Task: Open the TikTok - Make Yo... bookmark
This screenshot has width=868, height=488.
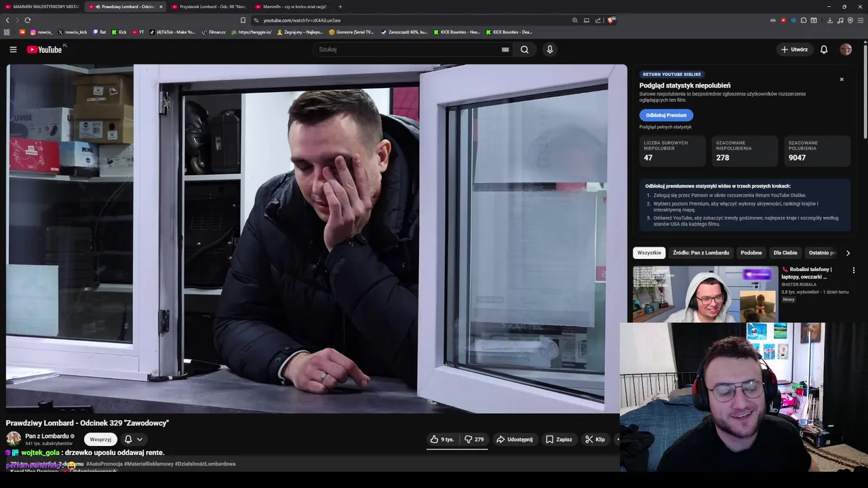Action: [172, 32]
